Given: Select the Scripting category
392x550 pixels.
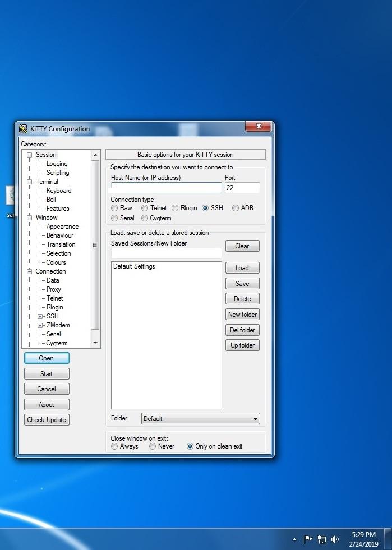Looking at the screenshot, I should [x=58, y=173].
